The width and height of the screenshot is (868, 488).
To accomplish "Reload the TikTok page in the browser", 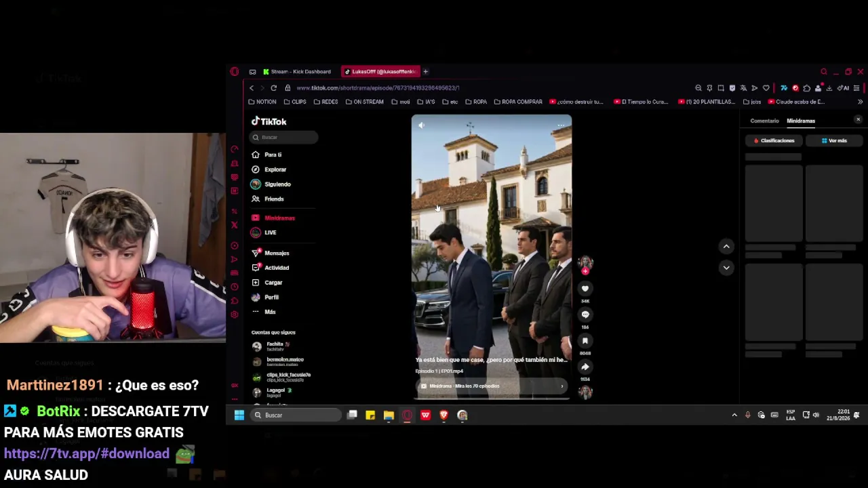I will tap(273, 88).
